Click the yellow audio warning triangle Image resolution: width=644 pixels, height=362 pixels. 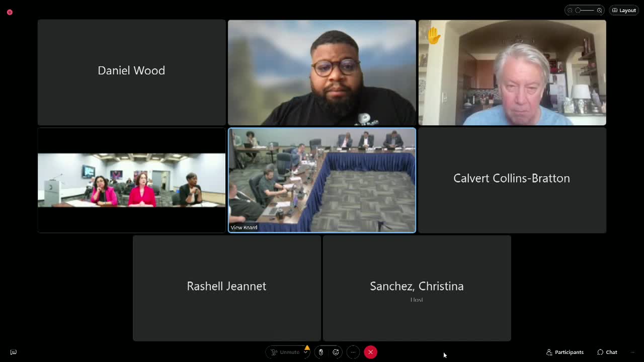click(307, 347)
